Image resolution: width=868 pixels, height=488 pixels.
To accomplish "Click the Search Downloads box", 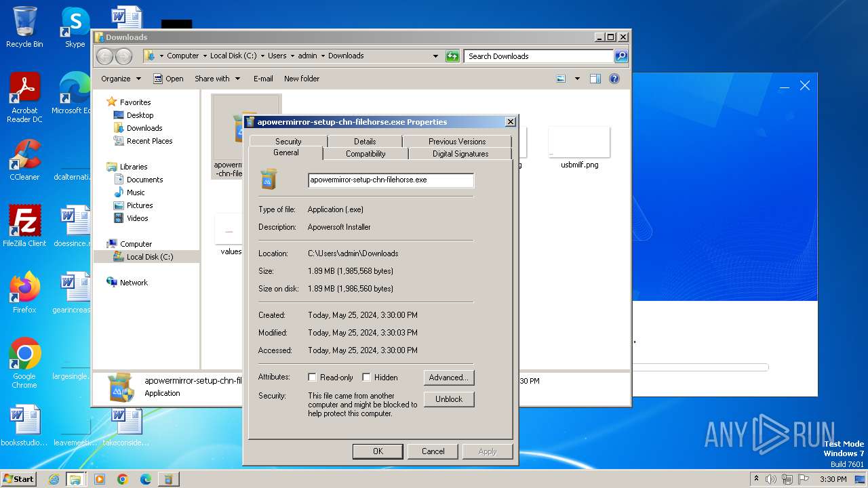I will point(539,56).
